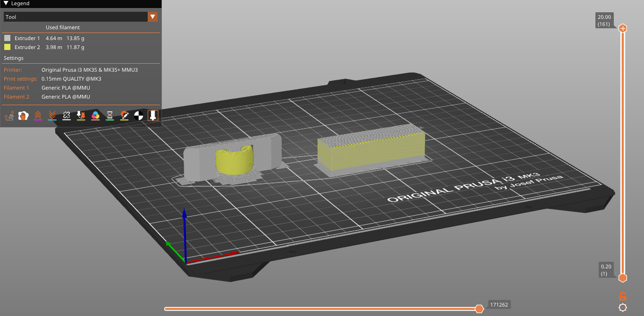Collapse the Legend panel

(x=6, y=3)
